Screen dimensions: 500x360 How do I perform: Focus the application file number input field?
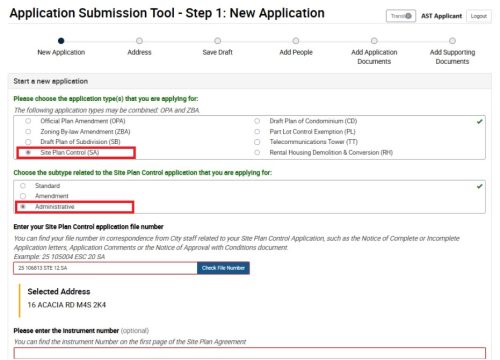(105, 268)
